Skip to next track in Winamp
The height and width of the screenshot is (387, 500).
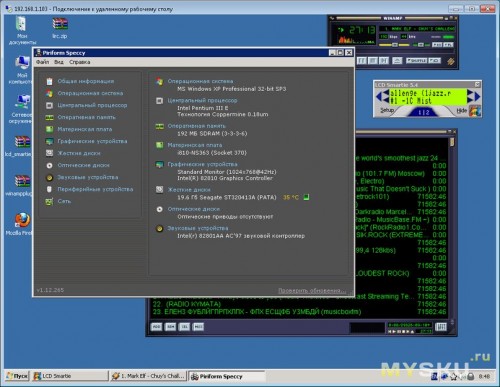[384, 61]
